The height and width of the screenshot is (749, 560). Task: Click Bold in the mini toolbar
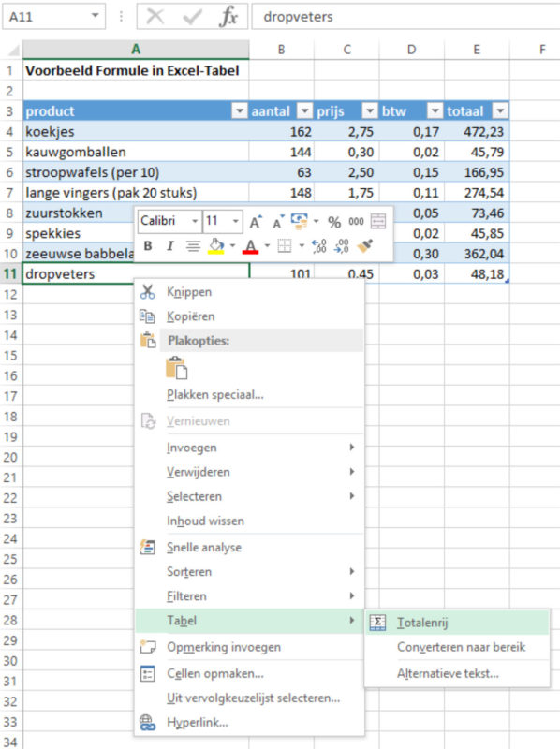[x=148, y=246]
